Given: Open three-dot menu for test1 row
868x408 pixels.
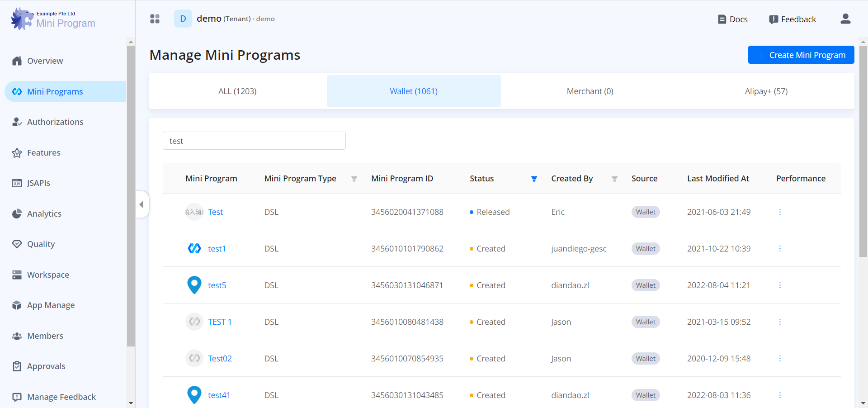Looking at the screenshot, I should (780, 249).
